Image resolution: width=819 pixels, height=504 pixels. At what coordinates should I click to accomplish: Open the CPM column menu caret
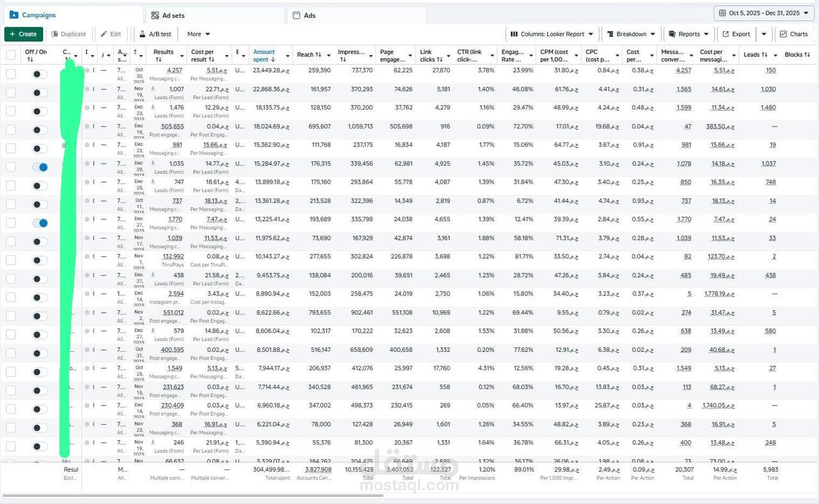coord(576,56)
